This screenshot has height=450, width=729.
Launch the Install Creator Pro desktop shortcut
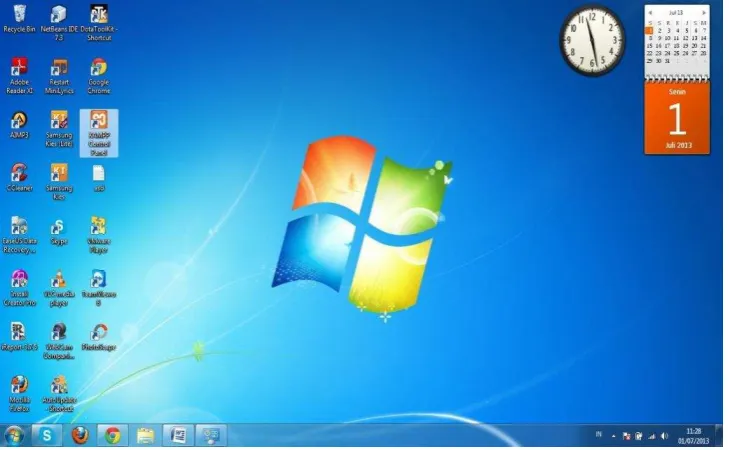click(x=19, y=288)
